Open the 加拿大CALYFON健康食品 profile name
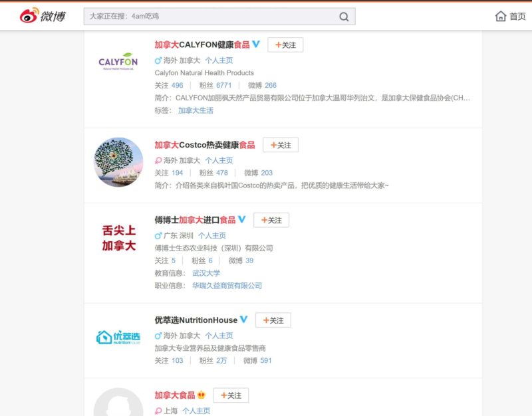Screen dimensions: 532x416 pos(202,45)
